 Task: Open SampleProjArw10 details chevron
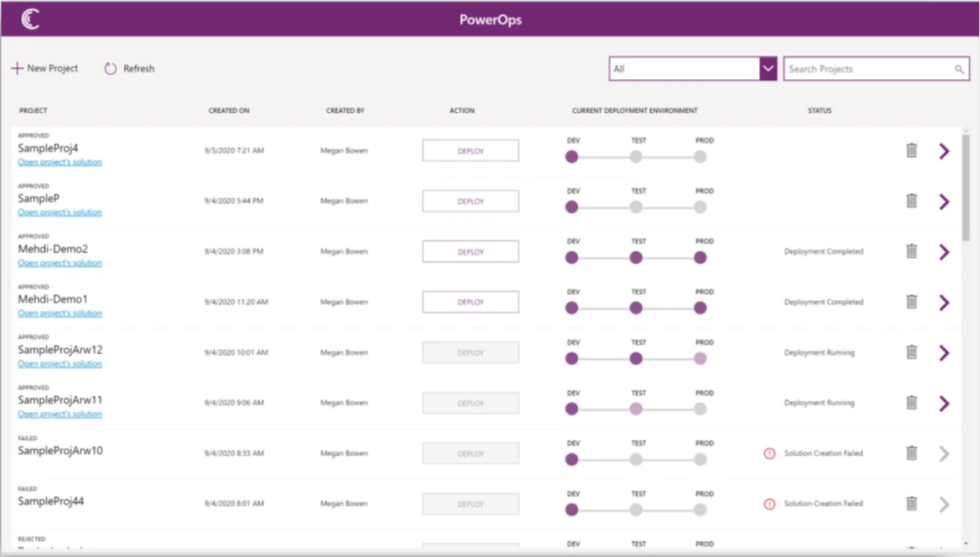[x=945, y=454]
